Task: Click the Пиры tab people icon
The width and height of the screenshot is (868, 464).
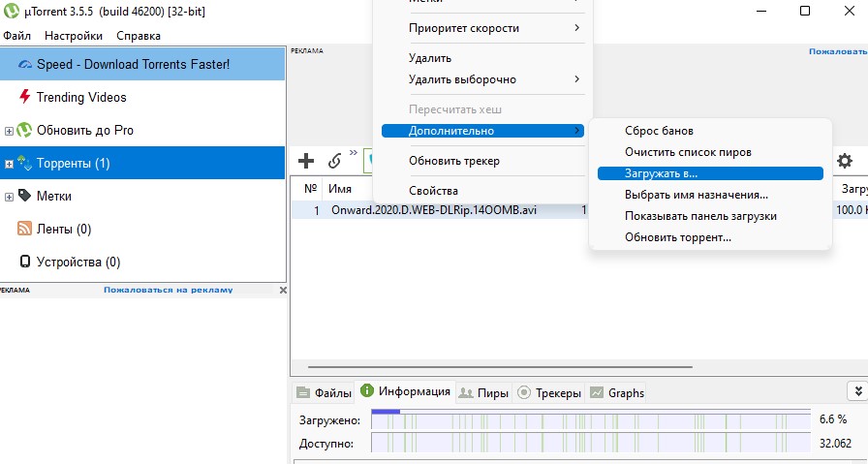Action: click(x=466, y=393)
